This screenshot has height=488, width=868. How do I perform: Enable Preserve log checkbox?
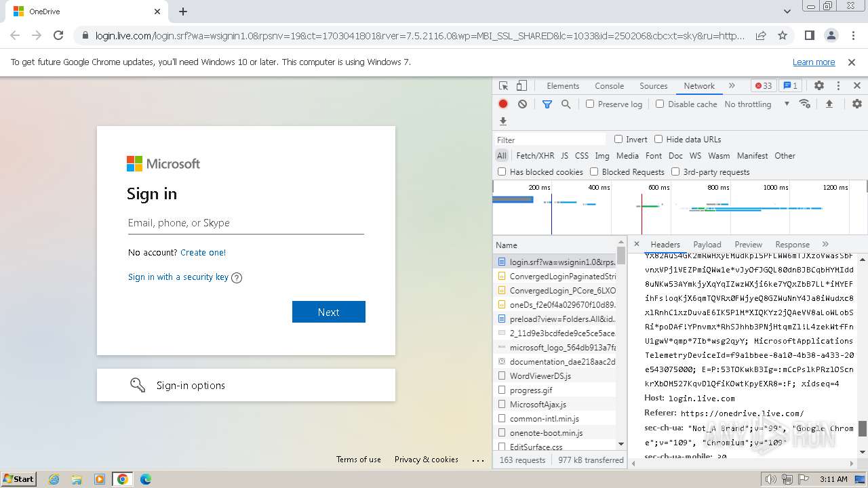[590, 104]
